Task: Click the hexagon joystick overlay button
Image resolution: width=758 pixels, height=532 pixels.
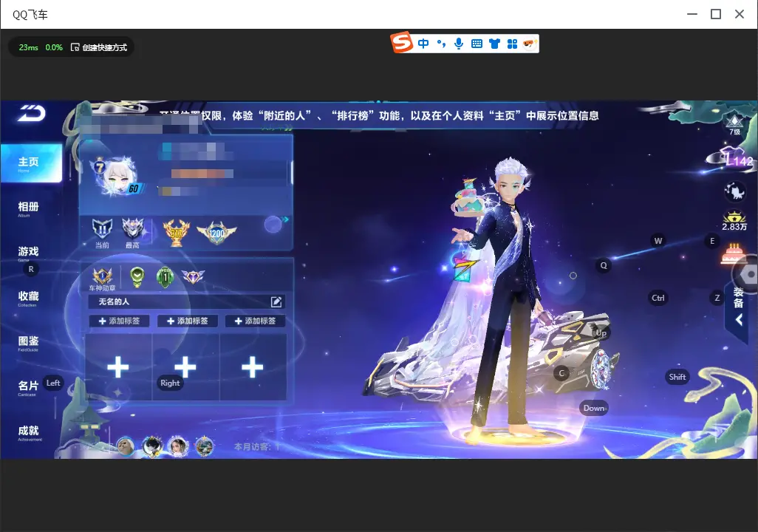Action: [748, 274]
